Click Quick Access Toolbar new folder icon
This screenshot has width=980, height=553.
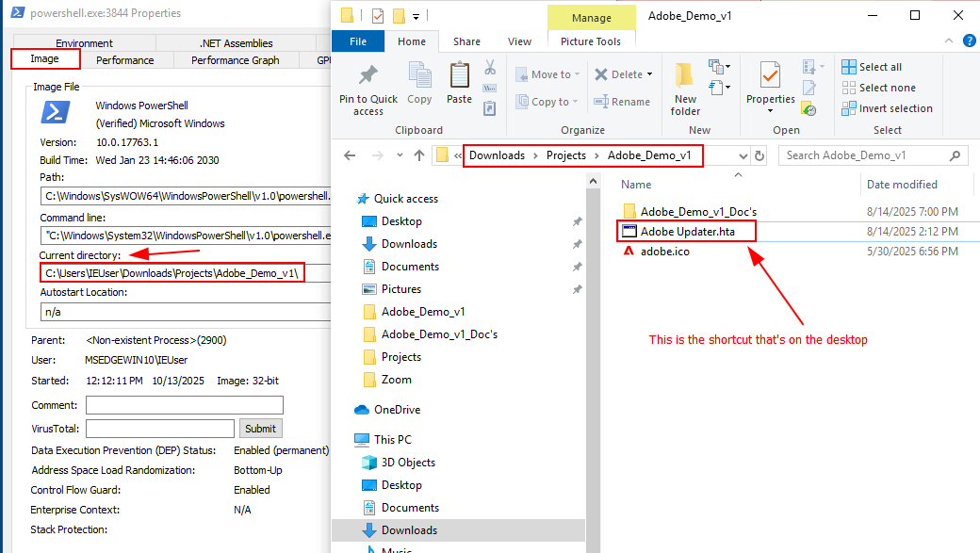[399, 16]
